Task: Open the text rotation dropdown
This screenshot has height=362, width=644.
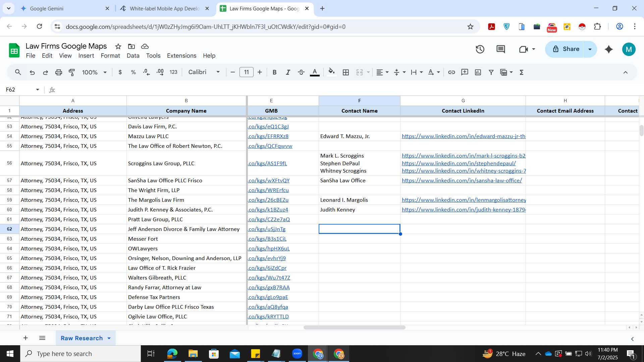Action: [434, 72]
